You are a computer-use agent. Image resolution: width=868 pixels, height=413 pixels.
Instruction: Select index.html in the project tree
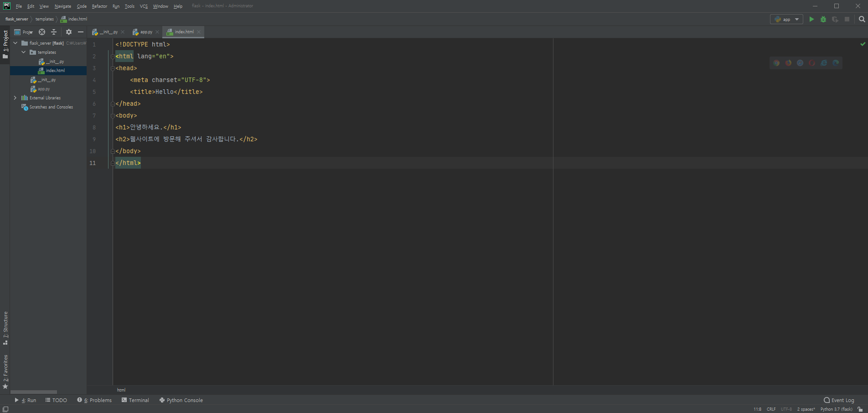pos(48,71)
